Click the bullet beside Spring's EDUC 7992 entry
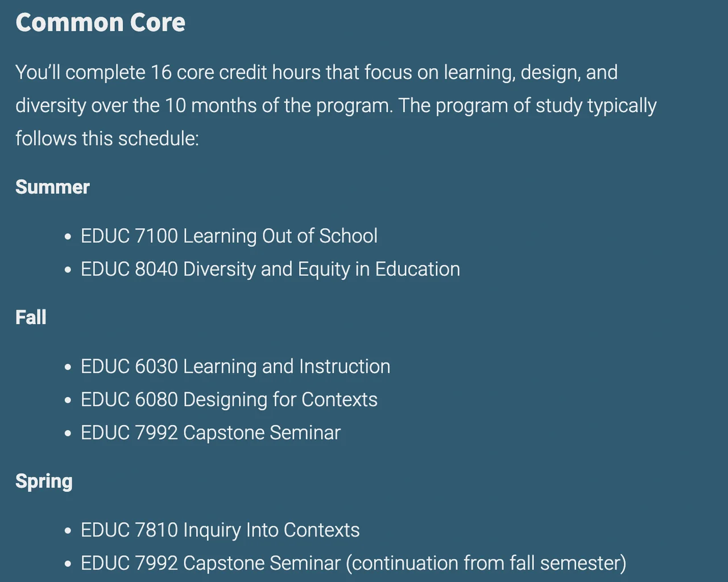The width and height of the screenshot is (728, 582). [x=68, y=564]
